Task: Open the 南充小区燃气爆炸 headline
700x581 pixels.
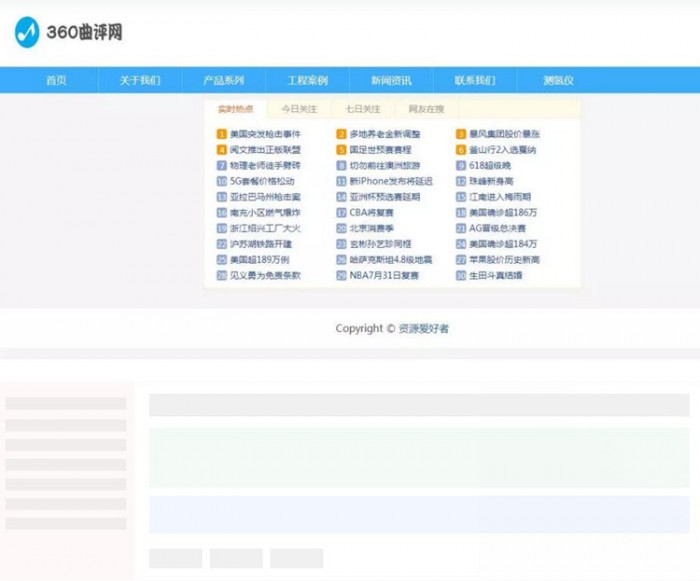Action: (265, 213)
